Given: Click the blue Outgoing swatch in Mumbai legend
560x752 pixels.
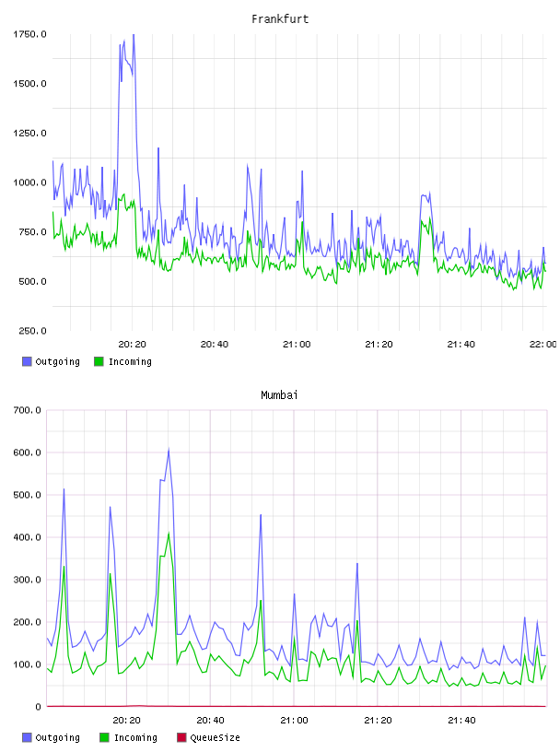Looking at the screenshot, I should tap(27, 737).
